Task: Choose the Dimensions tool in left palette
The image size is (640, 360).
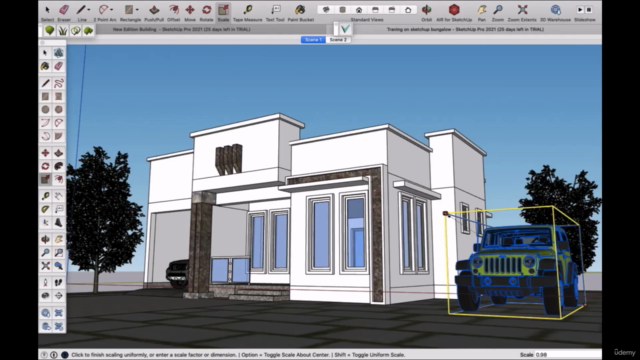Action: (59, 196)
